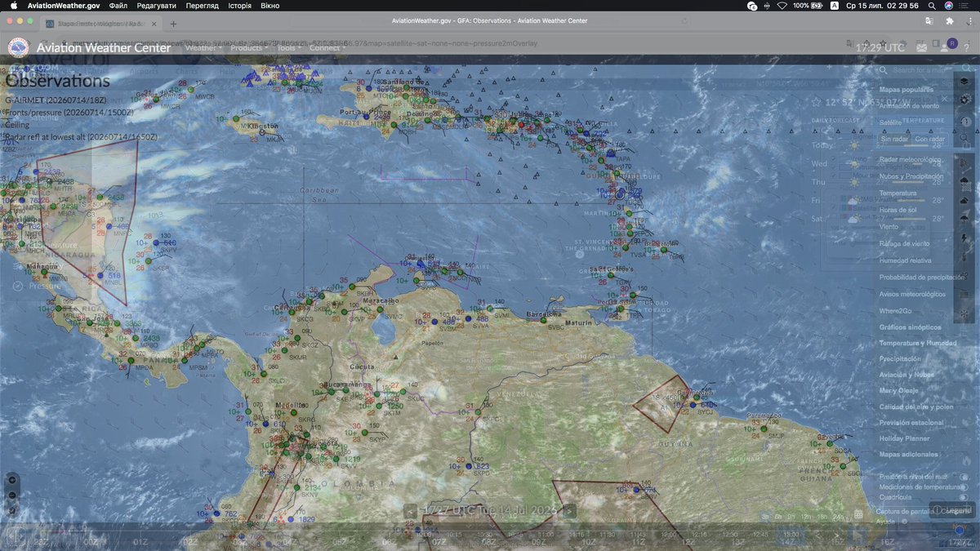Expand the Mar y Oleaje section
Screen dimensions: 980x551
pyautogui.click(x=898, y=390)
